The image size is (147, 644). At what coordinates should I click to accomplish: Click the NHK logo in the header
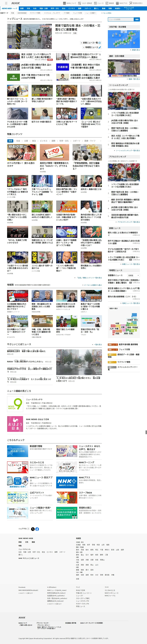(16, 3)
